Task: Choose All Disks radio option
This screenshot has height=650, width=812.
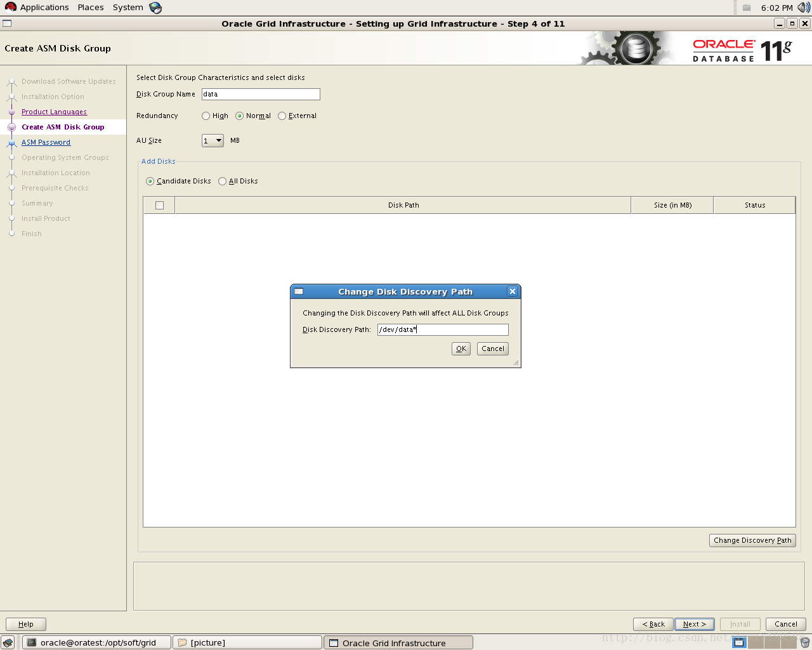Action: point(222,181)
